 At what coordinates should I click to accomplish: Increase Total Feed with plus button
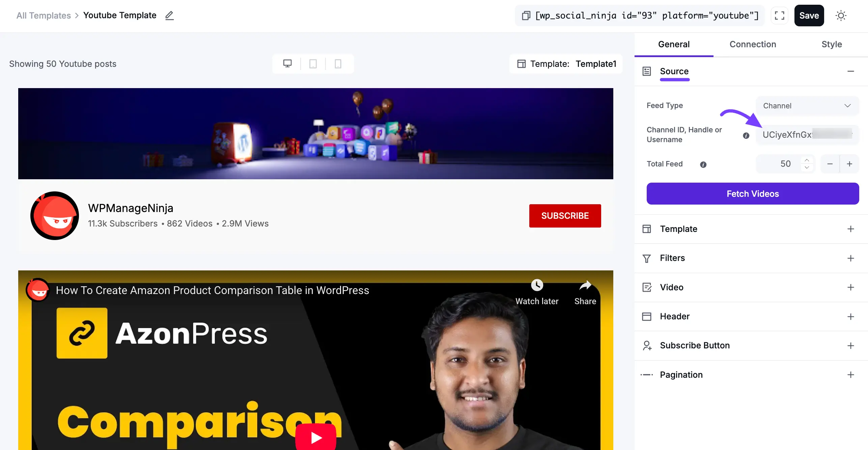(849, 164)
